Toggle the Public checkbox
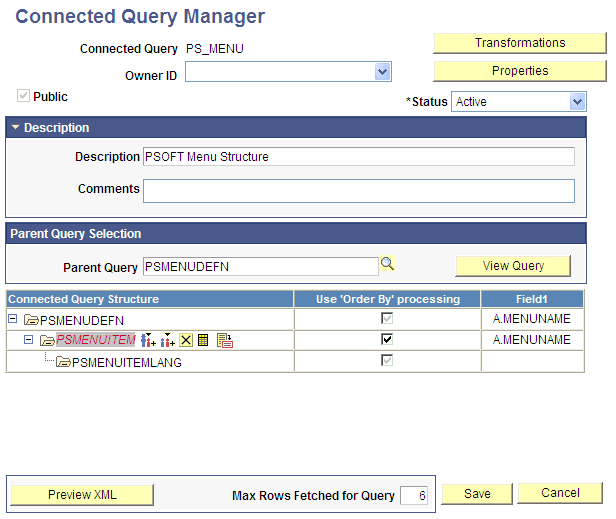 point(23,95)
